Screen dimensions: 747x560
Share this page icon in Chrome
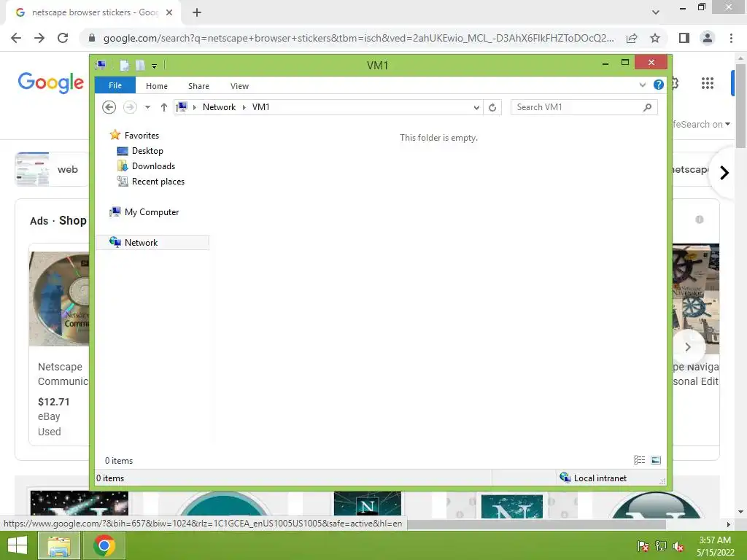click(x=632, y=38)
